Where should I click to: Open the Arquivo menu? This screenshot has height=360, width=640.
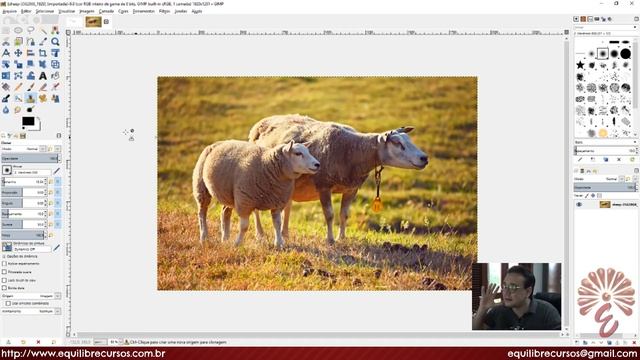[9, 11]
